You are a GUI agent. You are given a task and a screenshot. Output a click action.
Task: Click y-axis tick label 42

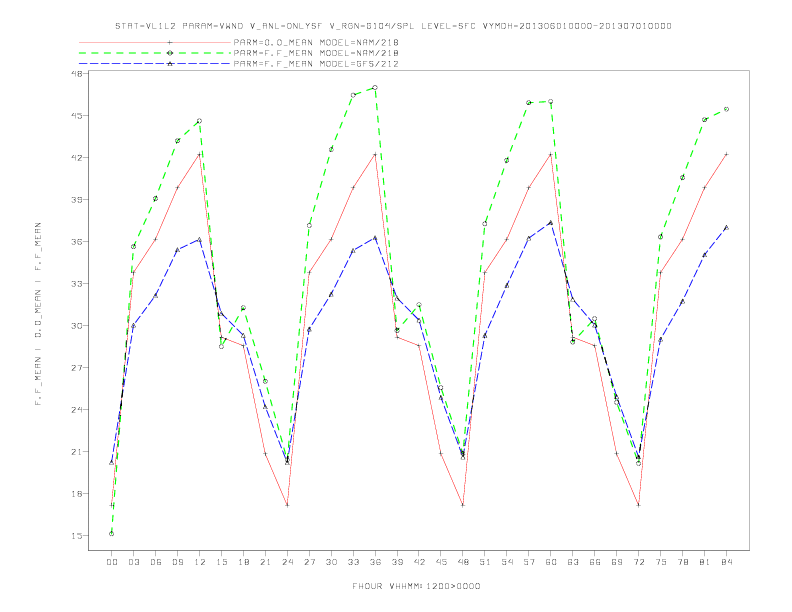tap(77, 158)
